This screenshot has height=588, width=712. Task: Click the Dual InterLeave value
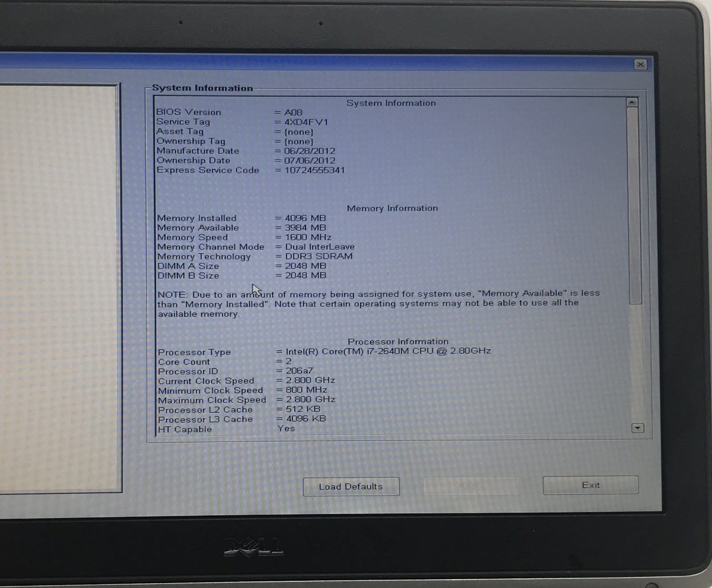click(x=320, y=247)
